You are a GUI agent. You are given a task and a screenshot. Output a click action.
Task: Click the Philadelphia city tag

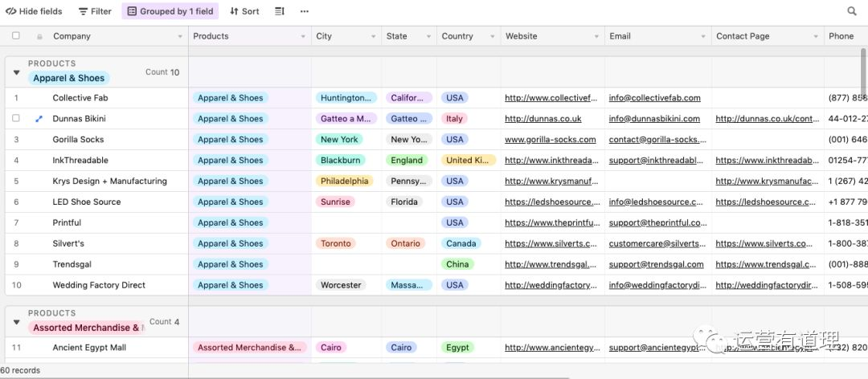pos(344,181)
